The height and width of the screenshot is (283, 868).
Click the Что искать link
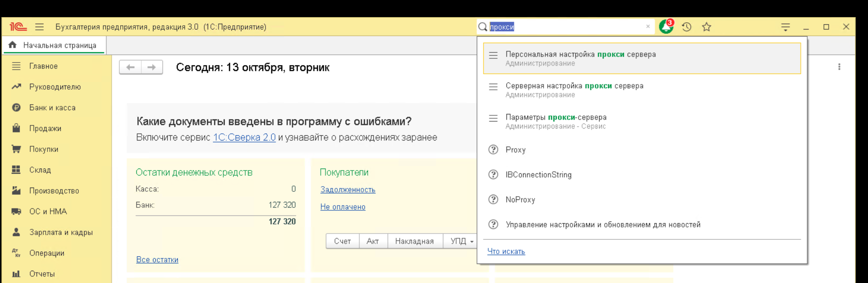coord(506,251)
